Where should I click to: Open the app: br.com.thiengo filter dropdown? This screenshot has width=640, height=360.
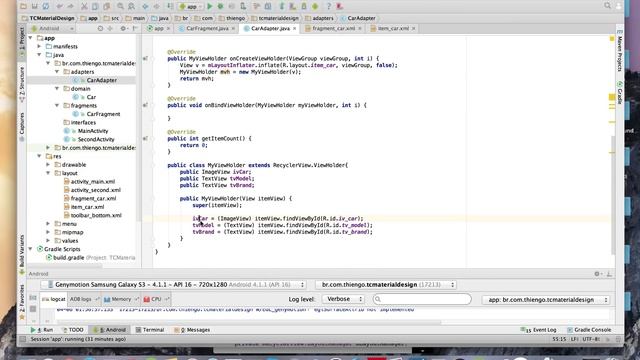(x=546, y=300)
